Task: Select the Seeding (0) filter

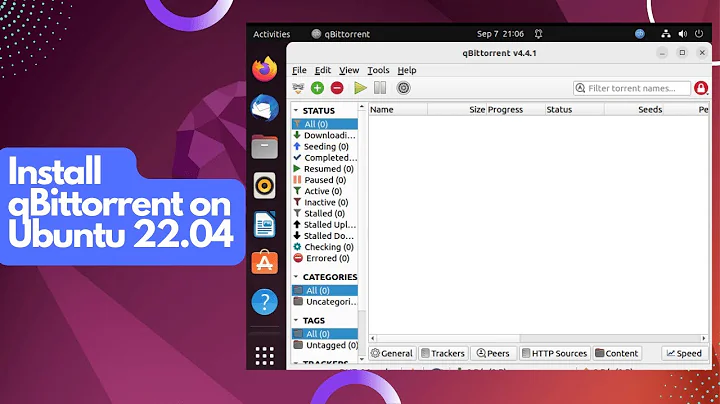Action: 325,146
